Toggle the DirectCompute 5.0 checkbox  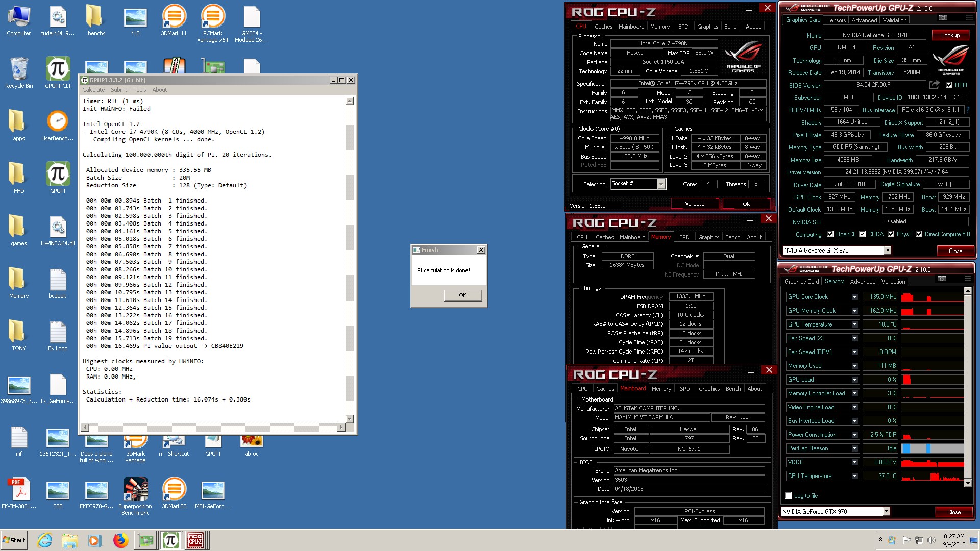click(x=919, y=234)
